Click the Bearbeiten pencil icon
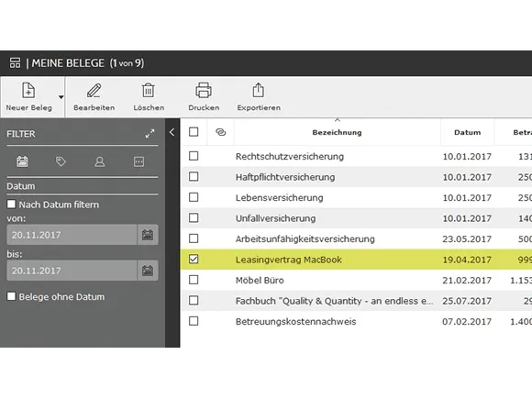This screenshot has width=532, height=399. click(x=94, y=91)
